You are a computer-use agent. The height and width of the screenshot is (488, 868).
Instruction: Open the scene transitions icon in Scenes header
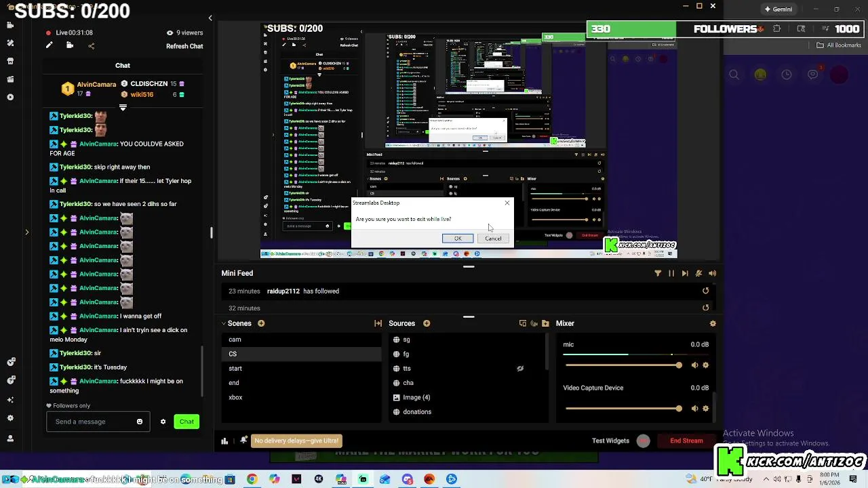378,323
